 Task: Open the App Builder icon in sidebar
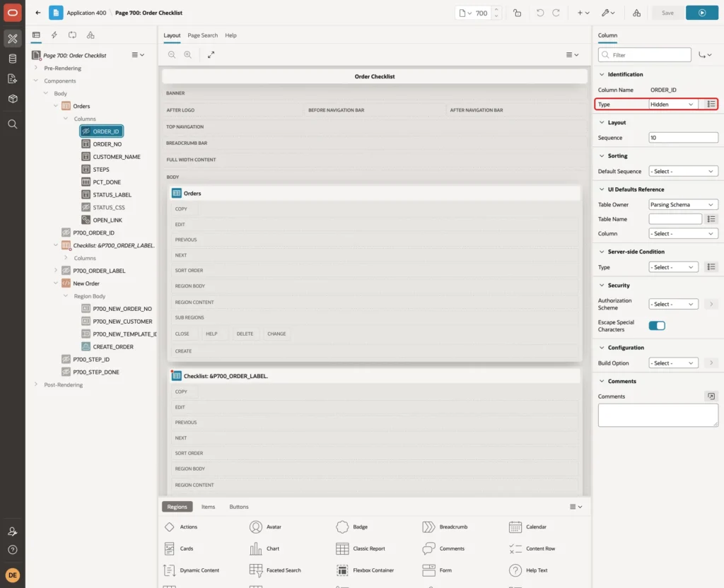coord(13,39)
